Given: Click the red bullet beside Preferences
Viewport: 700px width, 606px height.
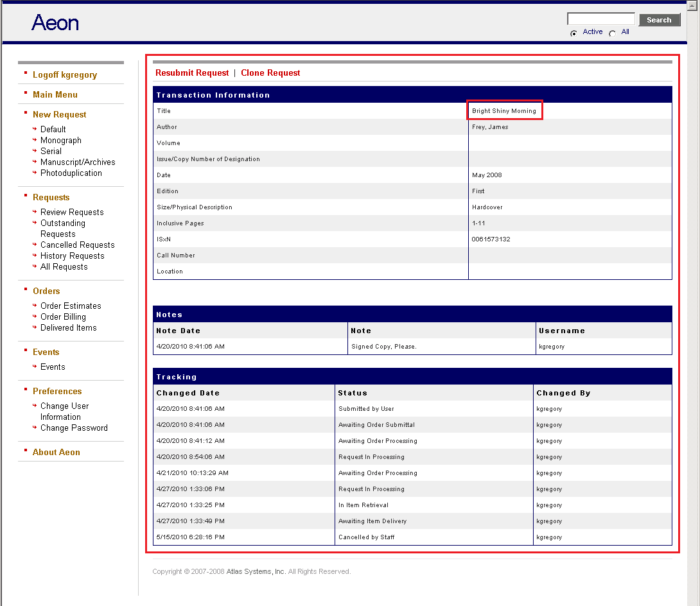Looking at the screenshot, I should tap(24, 390).
